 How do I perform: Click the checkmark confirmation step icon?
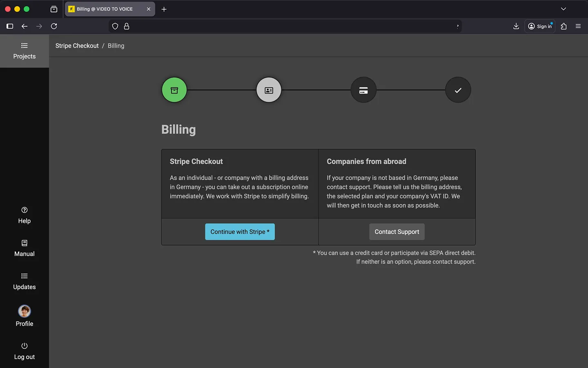point(458,90)
